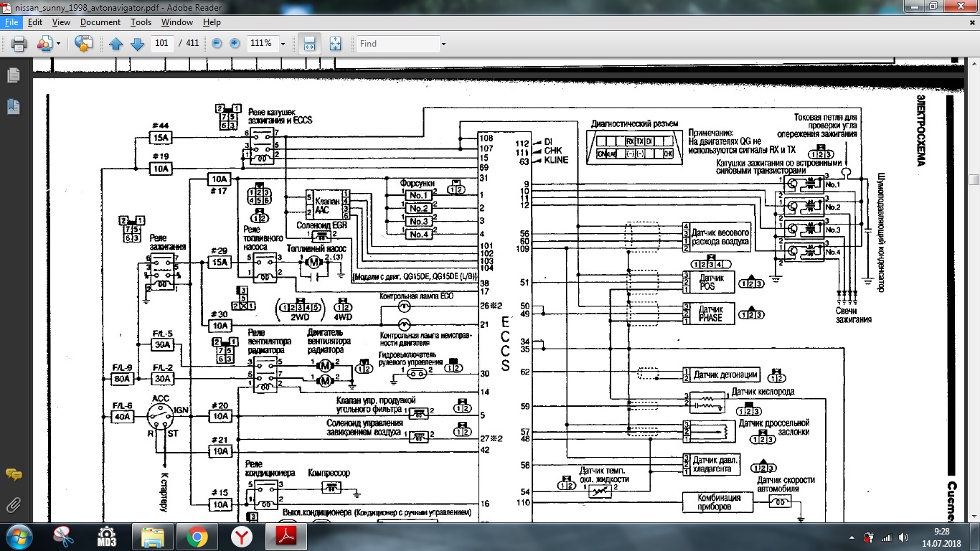Show hidden tray icons arrow

pos(850,537)
